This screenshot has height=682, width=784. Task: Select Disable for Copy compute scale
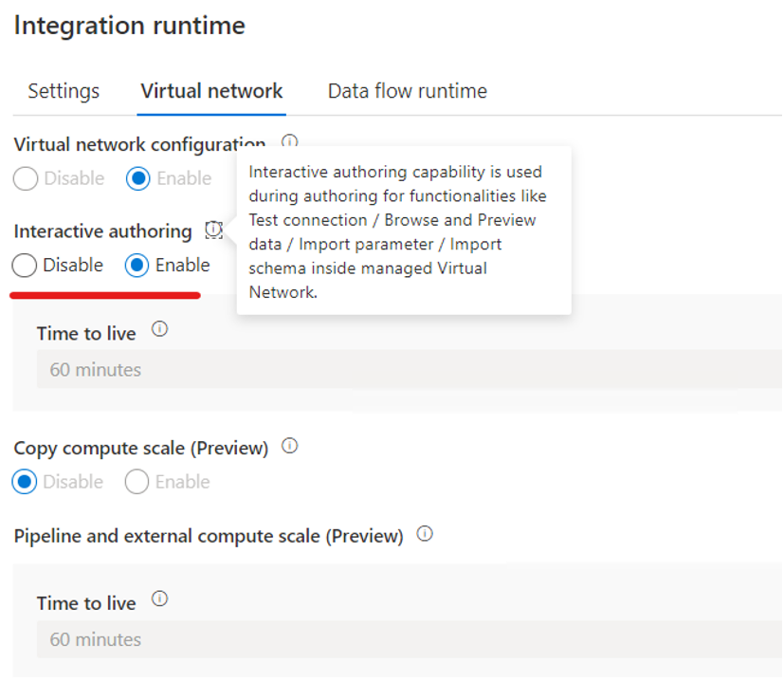(26, 482)
